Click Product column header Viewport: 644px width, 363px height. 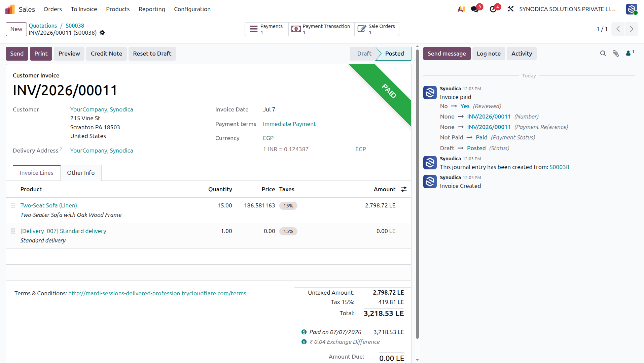[31, 189]
